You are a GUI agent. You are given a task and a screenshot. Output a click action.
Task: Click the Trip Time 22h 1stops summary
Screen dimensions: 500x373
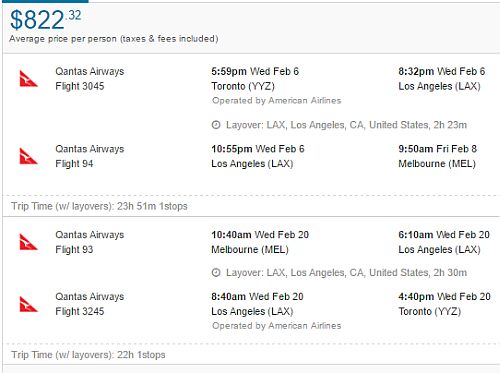88,355
